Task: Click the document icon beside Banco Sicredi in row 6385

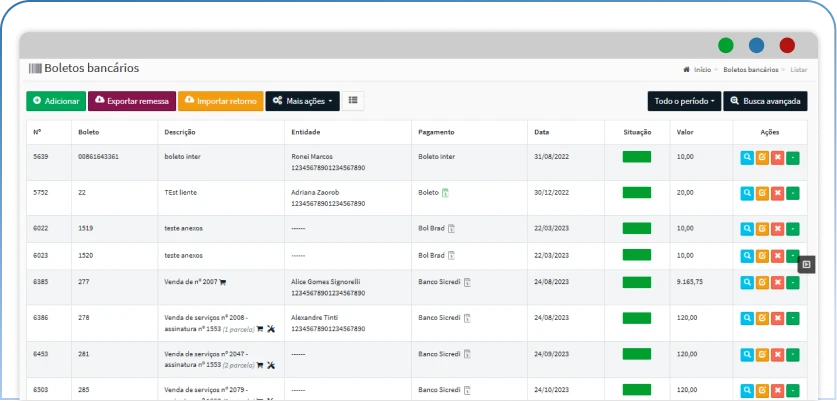Action: [x=467, y=283]
